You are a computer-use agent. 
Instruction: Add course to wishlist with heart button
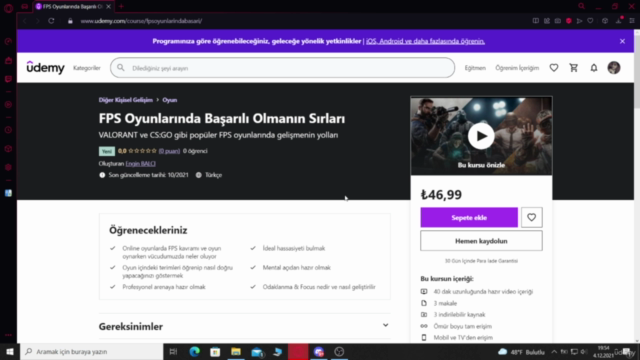[531, 218]
